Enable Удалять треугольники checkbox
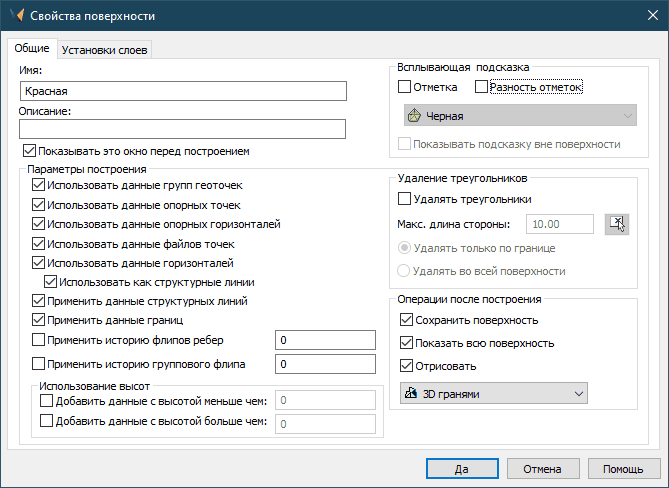Image resolution: width=669 pixels, height=488 pixels. click(405, 199)
